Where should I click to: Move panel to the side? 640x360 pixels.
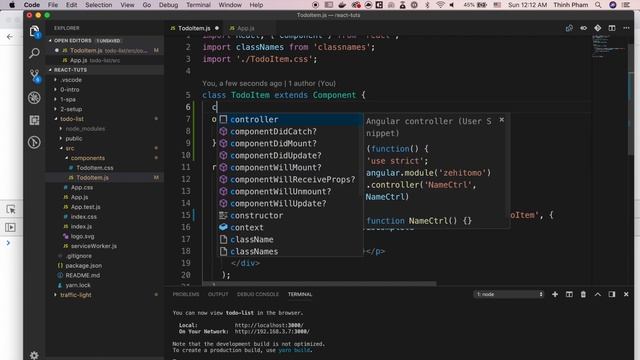pyautogui.click(x=611, y=294)
